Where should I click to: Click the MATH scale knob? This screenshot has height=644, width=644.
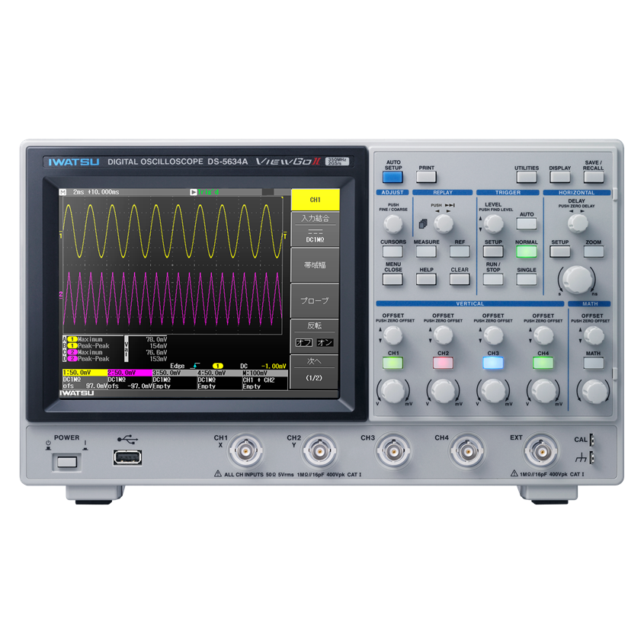pos(594,391)
